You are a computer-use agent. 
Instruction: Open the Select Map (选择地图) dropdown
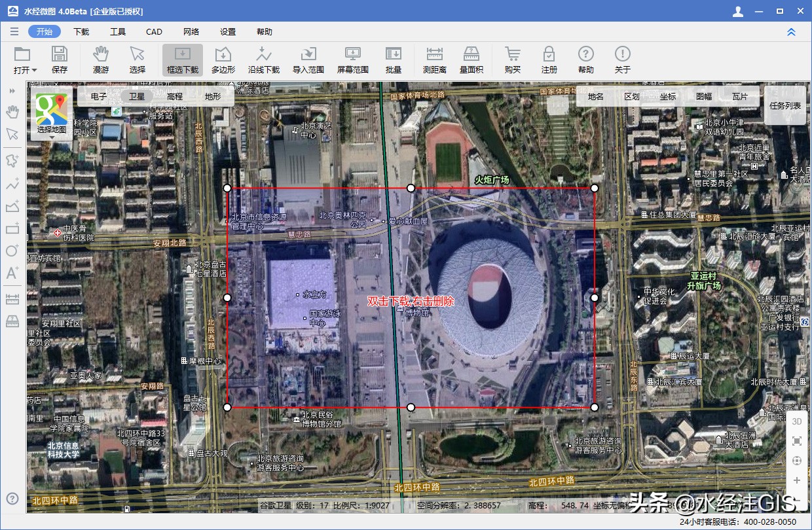pyautogui.click(x=52, y=115)
